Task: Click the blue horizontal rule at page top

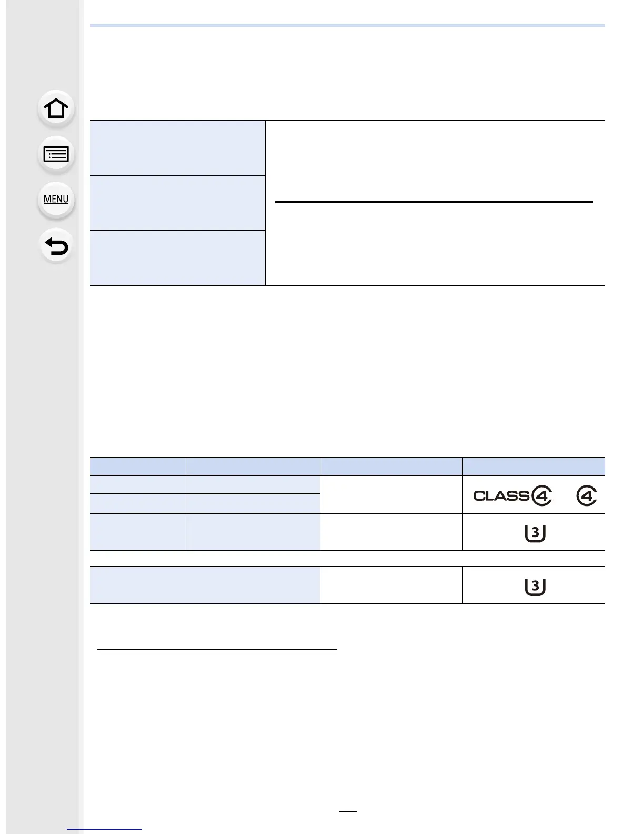Action: tap(348, 25)
